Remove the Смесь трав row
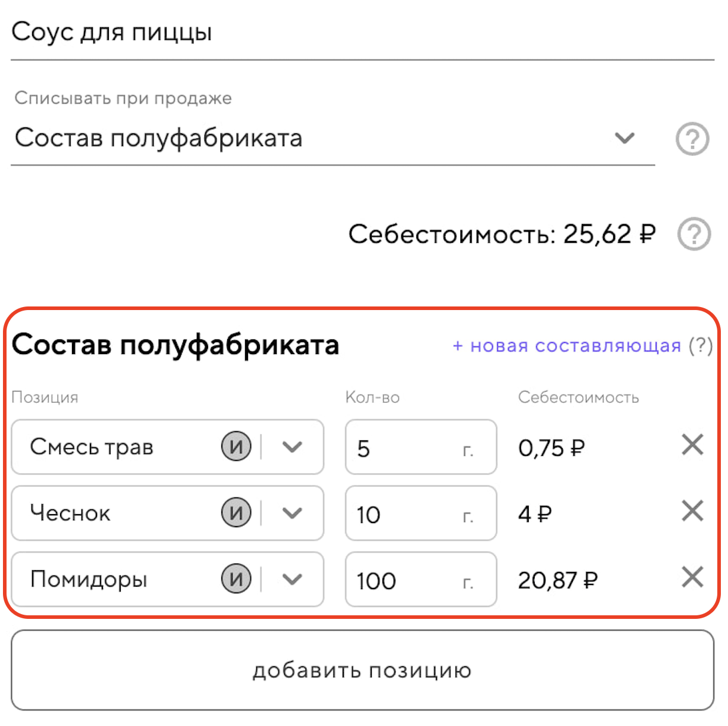728x726 pixels. (692, 445)
